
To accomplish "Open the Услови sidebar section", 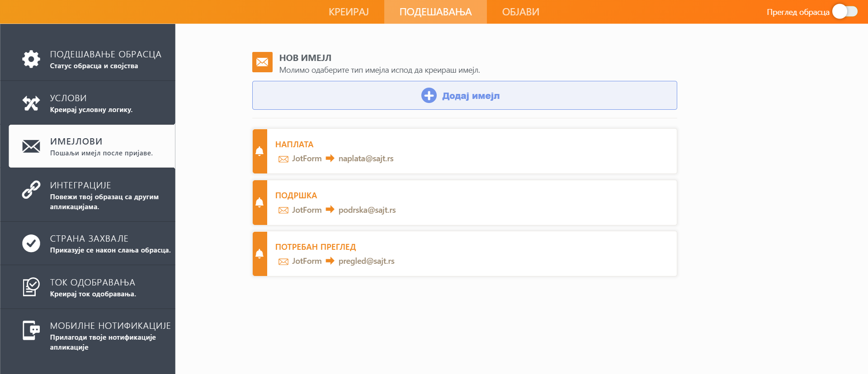I will [88, 103].
